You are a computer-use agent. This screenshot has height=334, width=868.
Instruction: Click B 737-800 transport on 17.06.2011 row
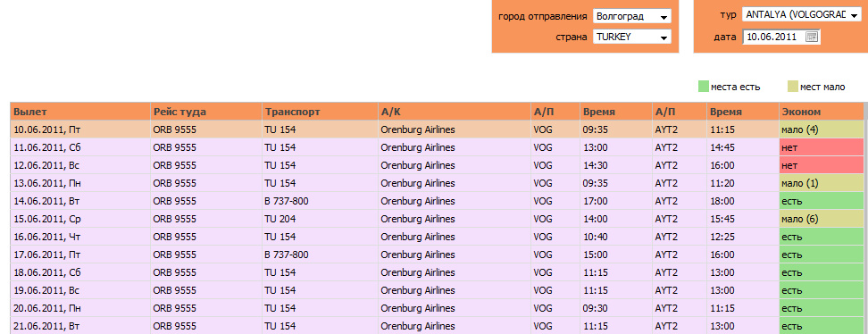click(320, 255)
